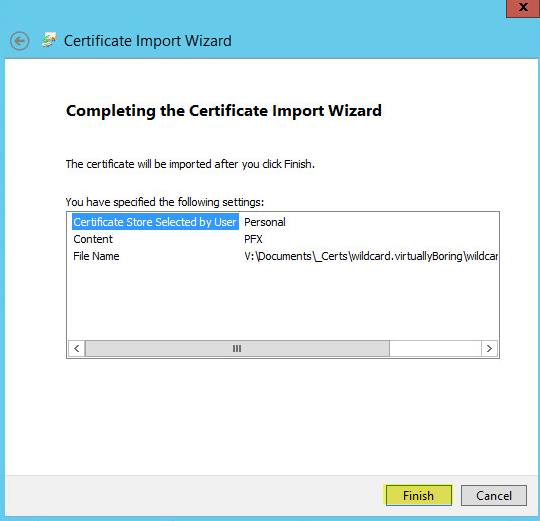This screenshot has height=521, width=540.
Task: Click the 'Personal' store value
Action: (264, 222)
